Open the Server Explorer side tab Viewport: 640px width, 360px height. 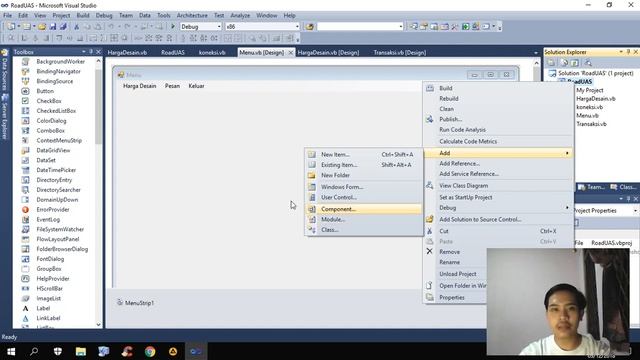(5, 117)
